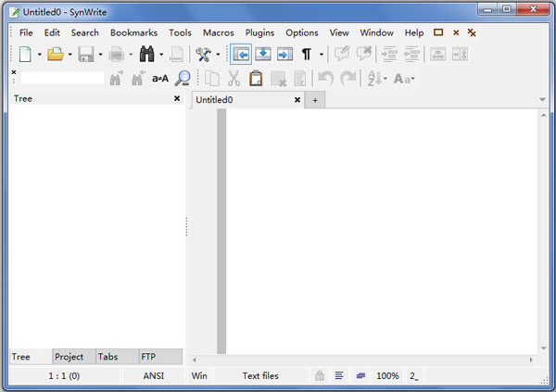Expand the Find binoculars dropdown arrow
Image resolution: width=556 pixels, height=392 pixels.
[x=161, y=55]
